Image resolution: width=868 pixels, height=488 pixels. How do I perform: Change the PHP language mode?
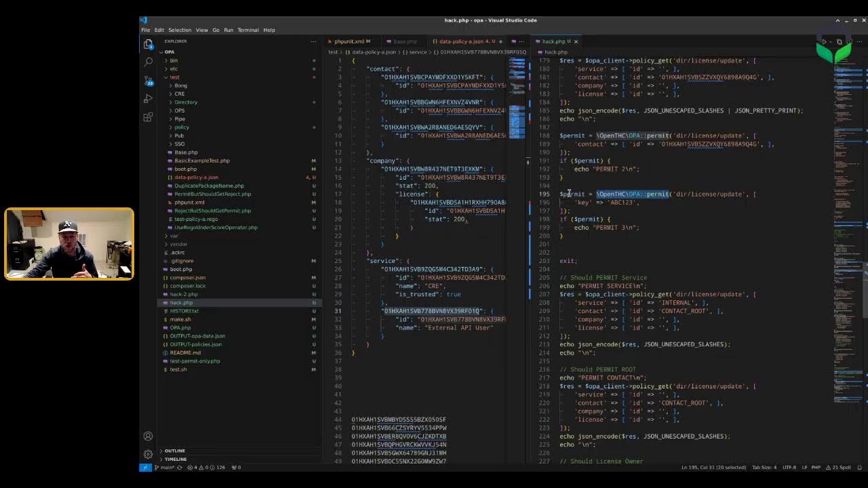816,467
